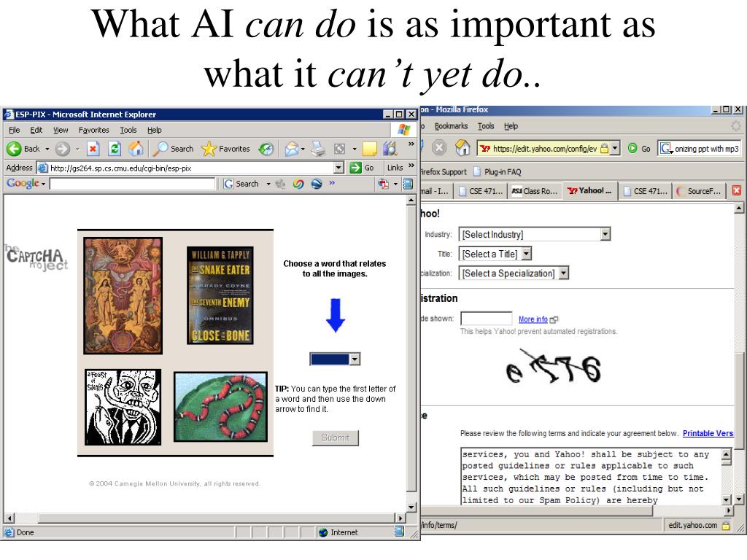
Task: Open the File menu in Internet Explorer
Action: 15,130
